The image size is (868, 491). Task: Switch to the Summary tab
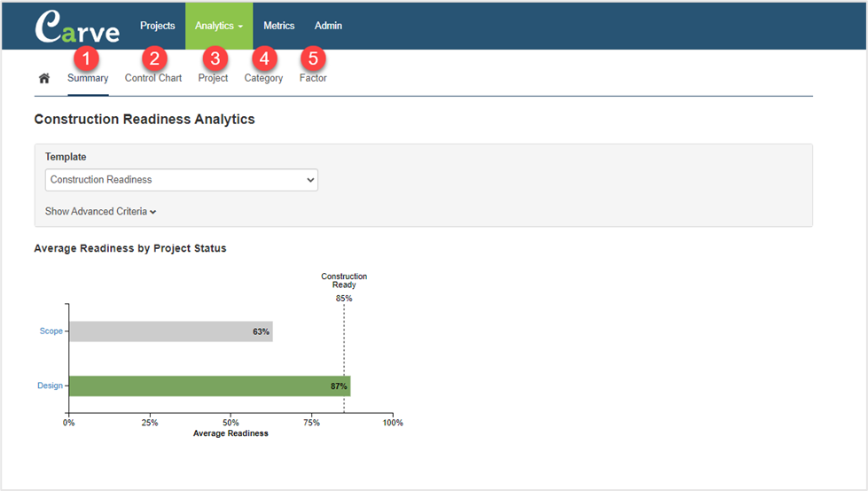click(x=88, y=78)
